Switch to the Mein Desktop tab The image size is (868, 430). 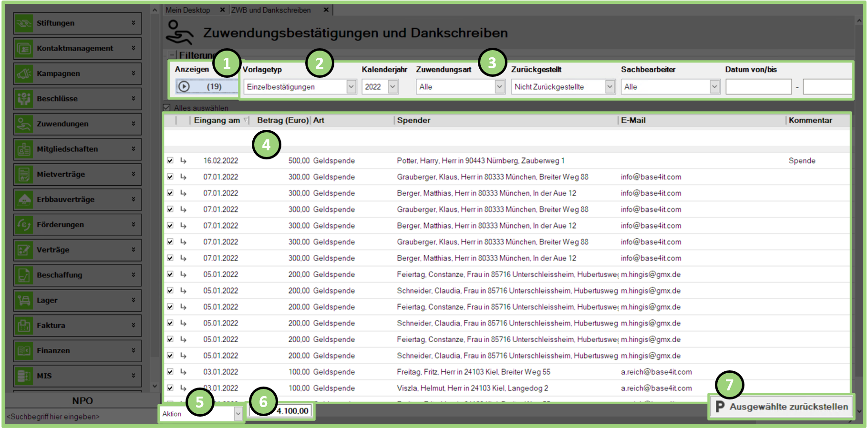187,10
